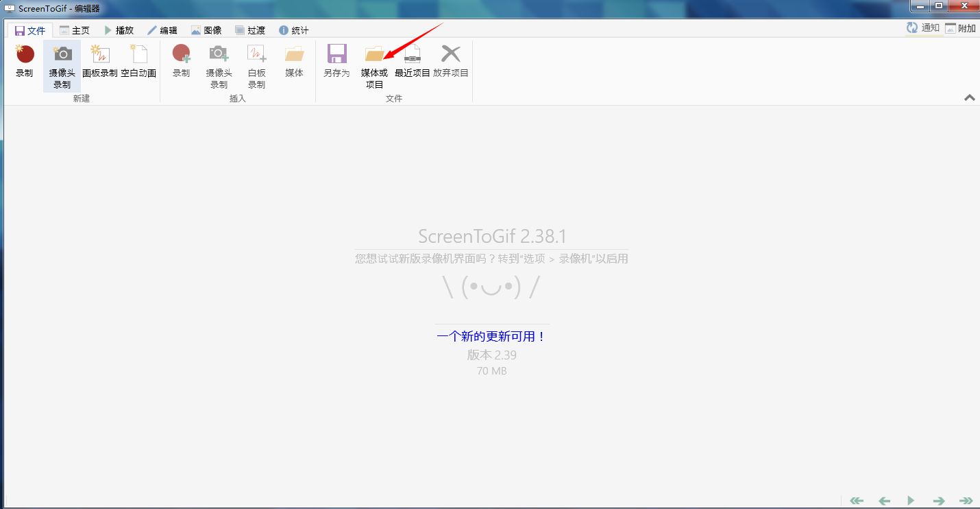Viewport: 980px width, 509px height.
Task: Open the 过渡 ribbon tab
Action: point(250,30)
